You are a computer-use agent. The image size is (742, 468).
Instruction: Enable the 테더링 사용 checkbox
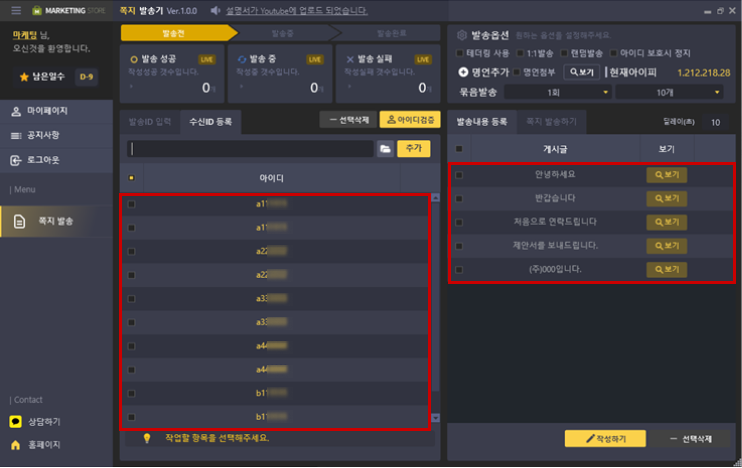pyautogui.click(x=459, y=53)
